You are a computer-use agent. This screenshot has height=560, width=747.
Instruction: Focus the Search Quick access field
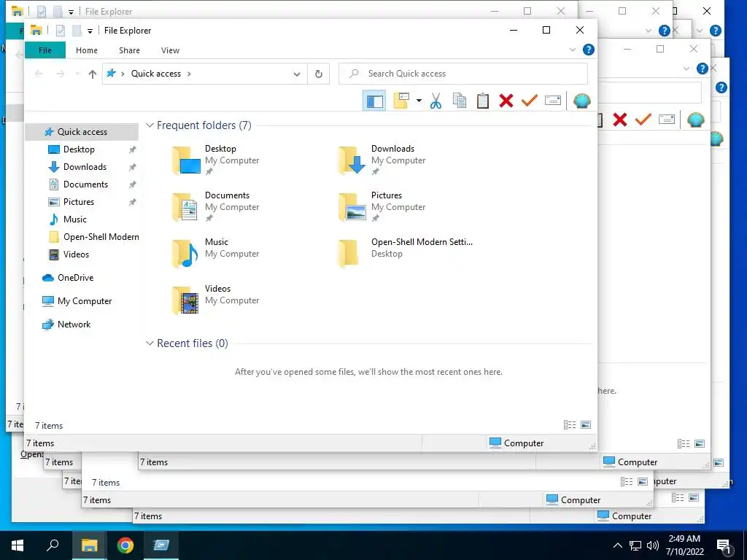pyautogui.click(x=463, y=74)
